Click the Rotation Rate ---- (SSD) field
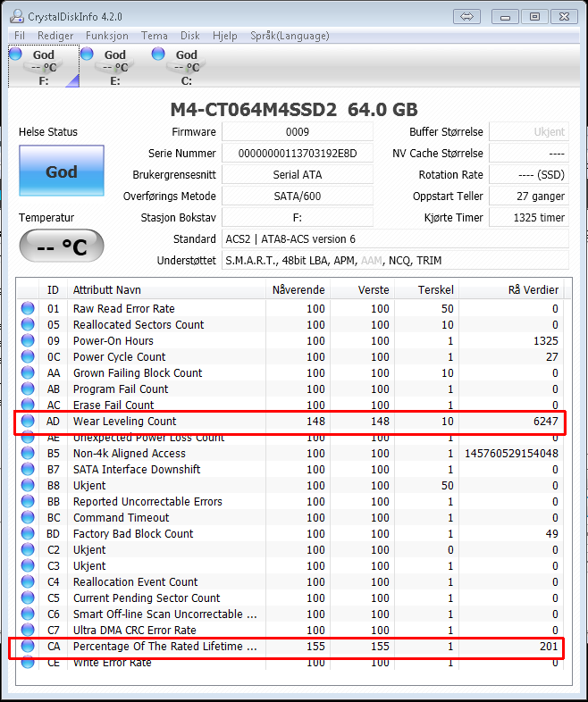 point(529,174)
